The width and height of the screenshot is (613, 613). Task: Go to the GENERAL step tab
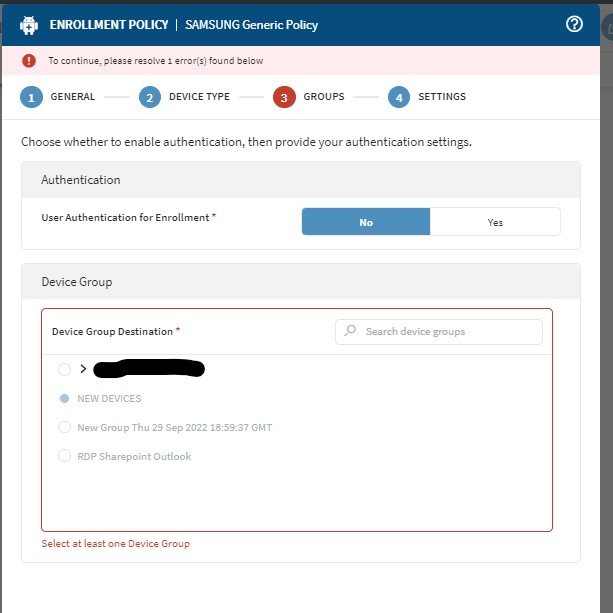click(72, 97)
